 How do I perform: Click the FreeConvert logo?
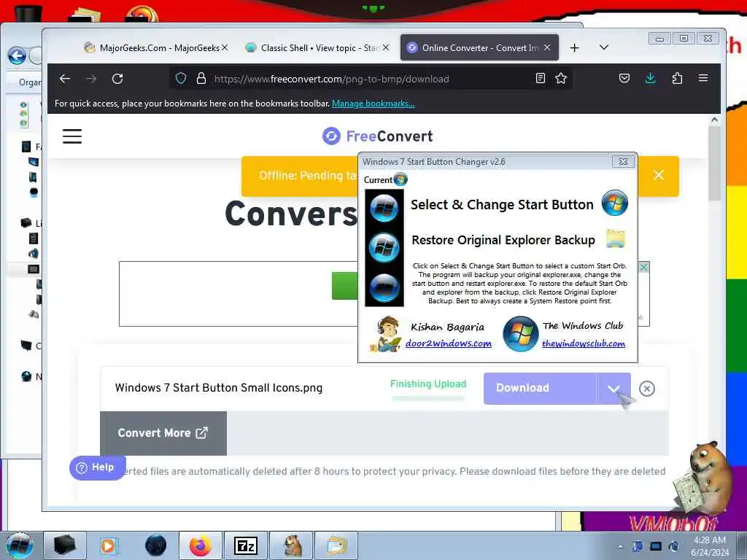coord(377,136)
